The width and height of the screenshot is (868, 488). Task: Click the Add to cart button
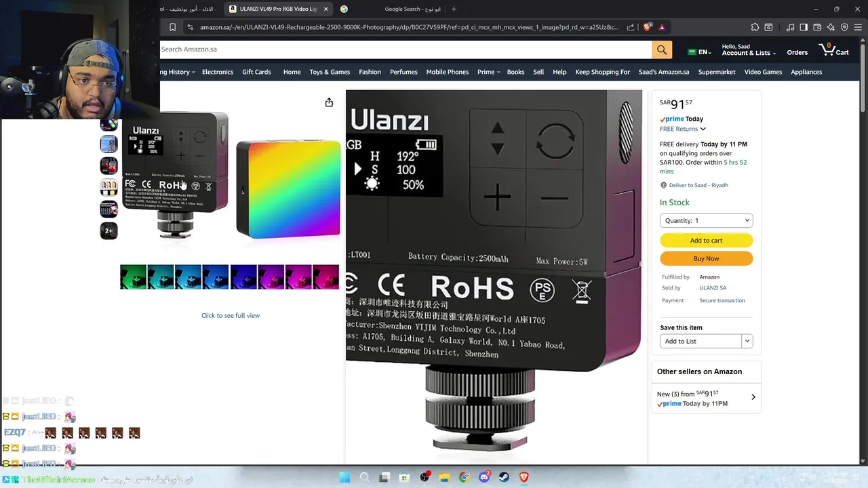point(706,241)
